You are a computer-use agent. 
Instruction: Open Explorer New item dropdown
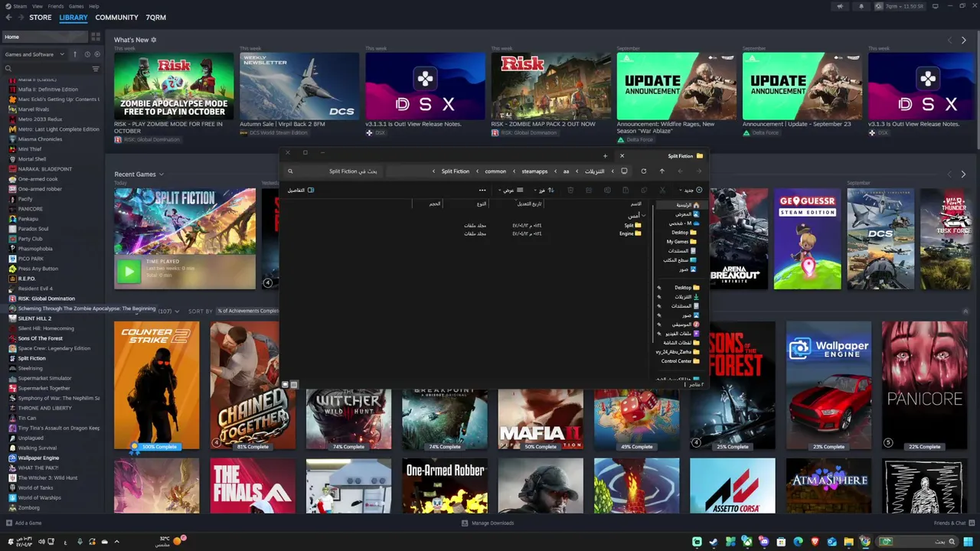691,190
